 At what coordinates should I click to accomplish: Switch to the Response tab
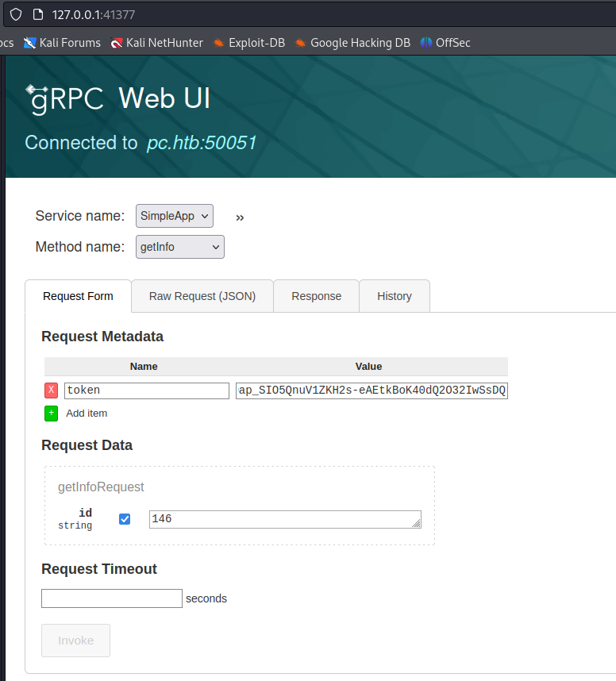(316, 296)
